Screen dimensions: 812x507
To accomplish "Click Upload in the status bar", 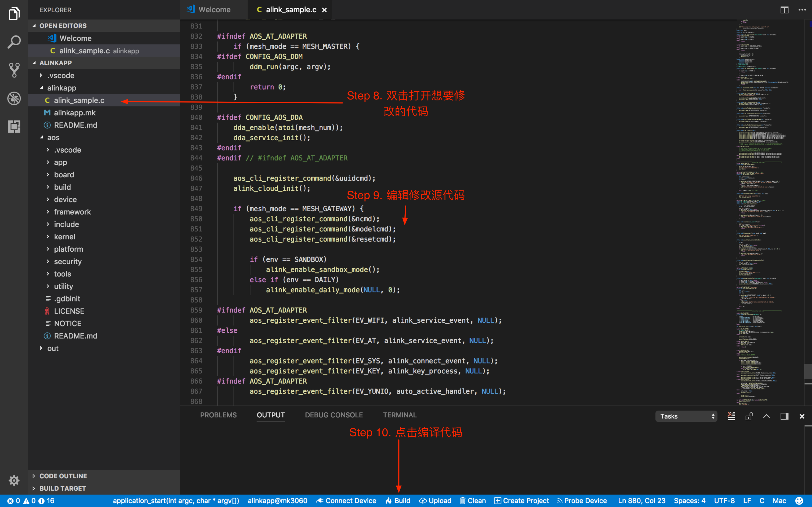I will tap(435, 501).
